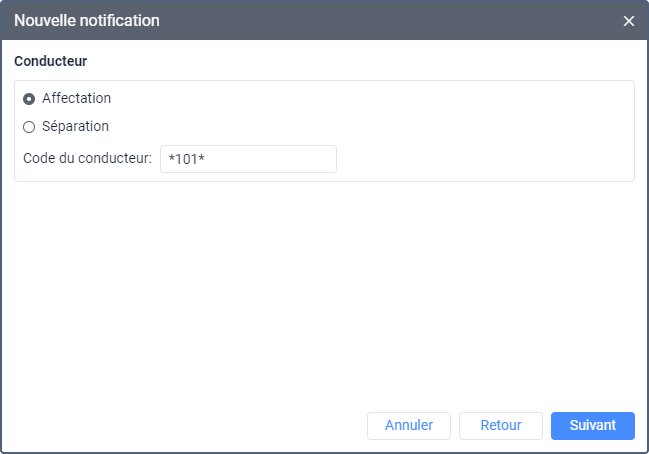Click the Code du conducteur input field
This screenshot has width=649, height=454.
(x=248, y=159)
